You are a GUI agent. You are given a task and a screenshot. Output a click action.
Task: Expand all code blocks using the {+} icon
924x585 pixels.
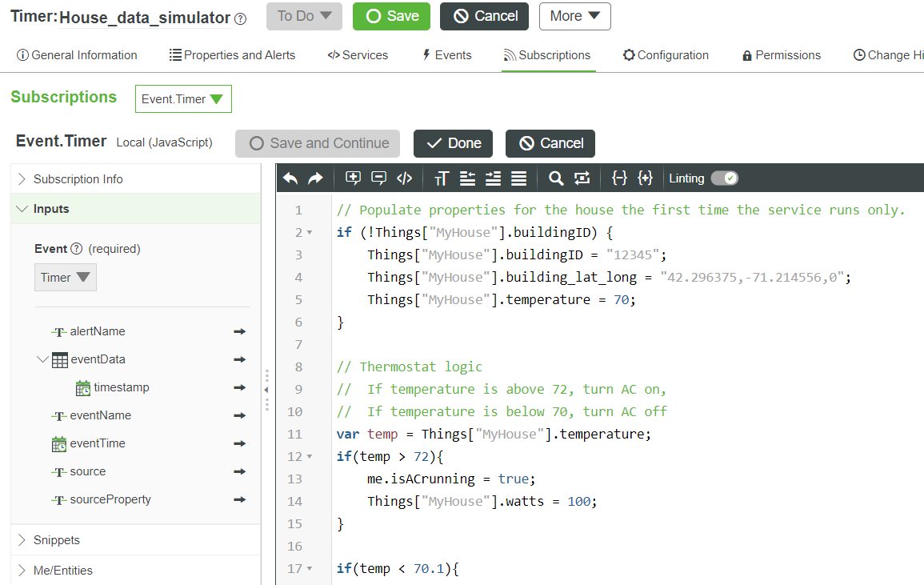pyautogui.click(x=646, y=178)
